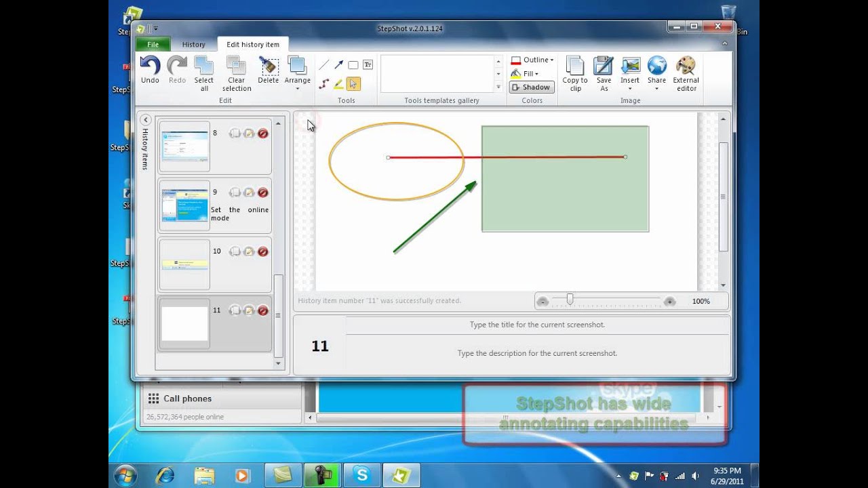This screenshot has height=488, width=868.
Task: Copy history item 10
Action: point(235,251)
